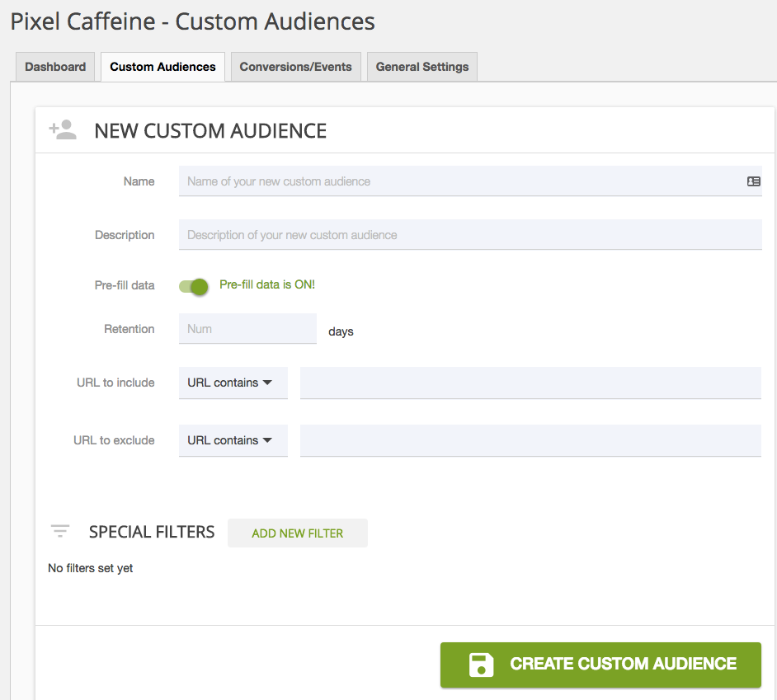Click the URL to exclude text field
The height and width of the screenshot is (700, 777).
(x=530, y=440)
